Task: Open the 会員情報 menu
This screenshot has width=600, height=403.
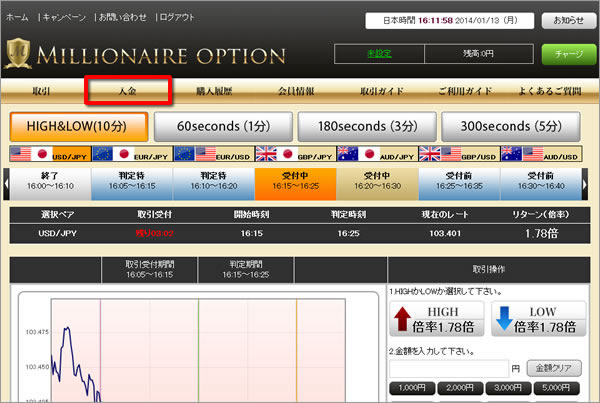Action: [x=296, y=91]
